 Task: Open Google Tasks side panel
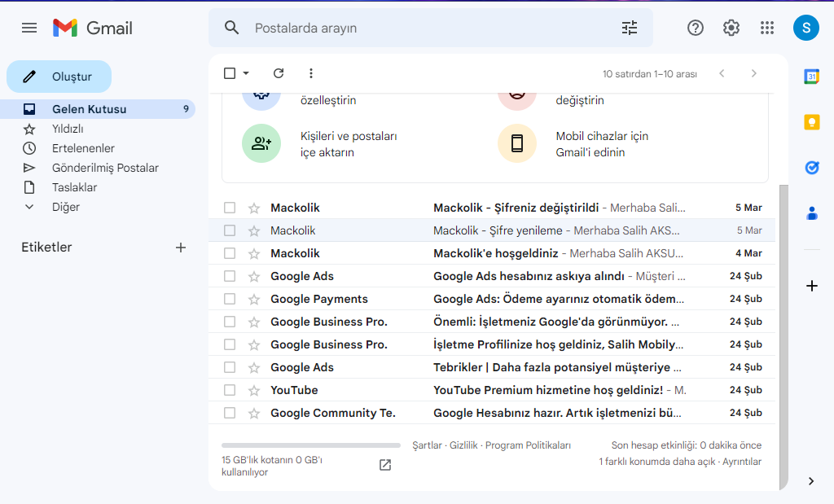[812, 168]
